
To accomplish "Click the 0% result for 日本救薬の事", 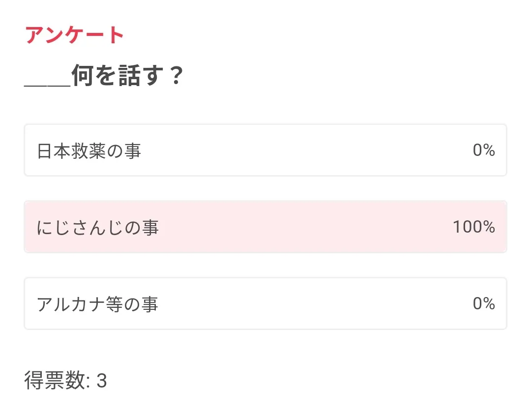I will 484,150.
